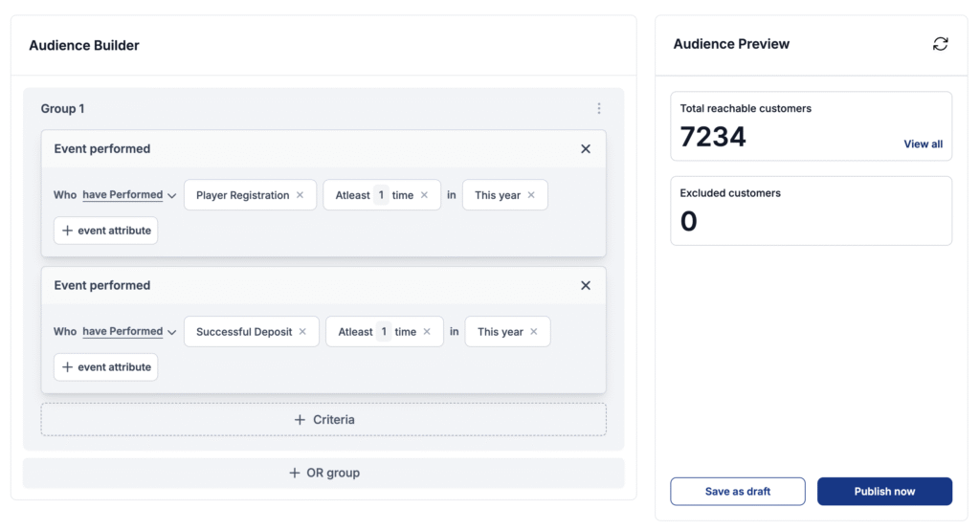
Task: Remove Atleast 1 time from Successful Deposit
Action: (427, 332)
